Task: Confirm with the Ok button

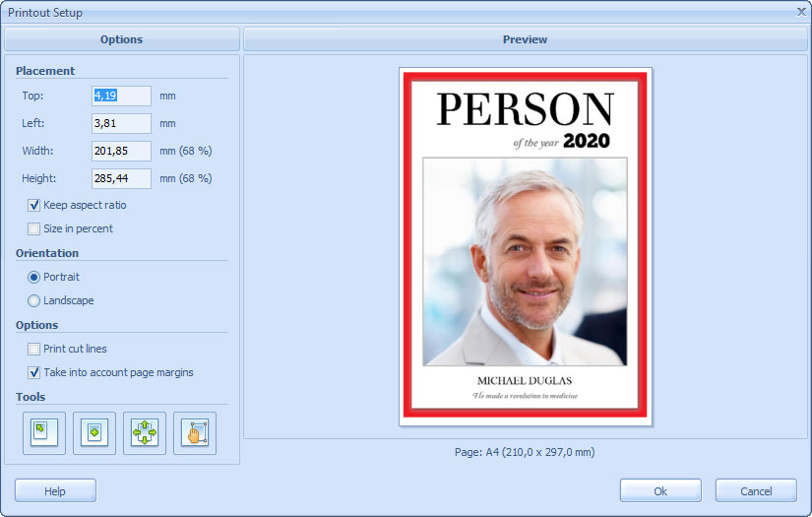Action: pos(660,490)
